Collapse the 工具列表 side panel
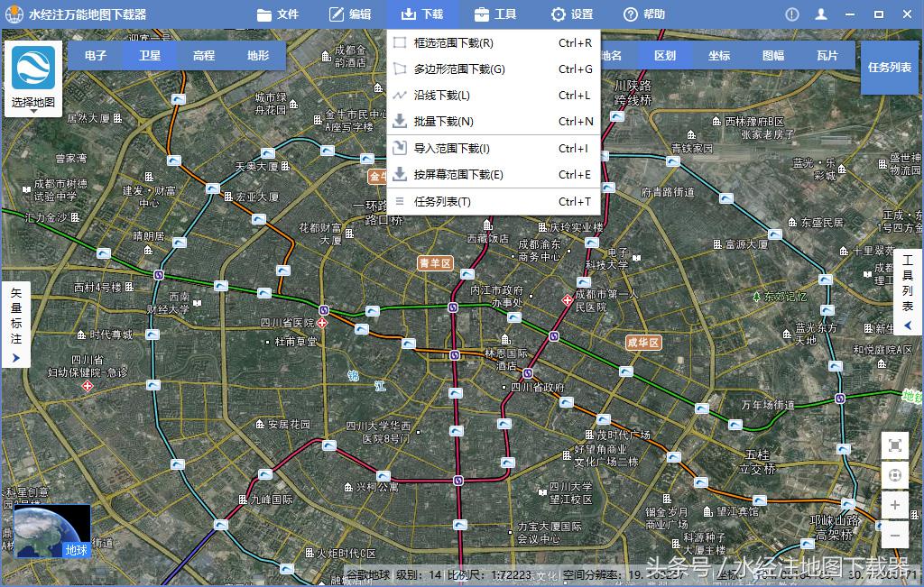 [908, 293]
